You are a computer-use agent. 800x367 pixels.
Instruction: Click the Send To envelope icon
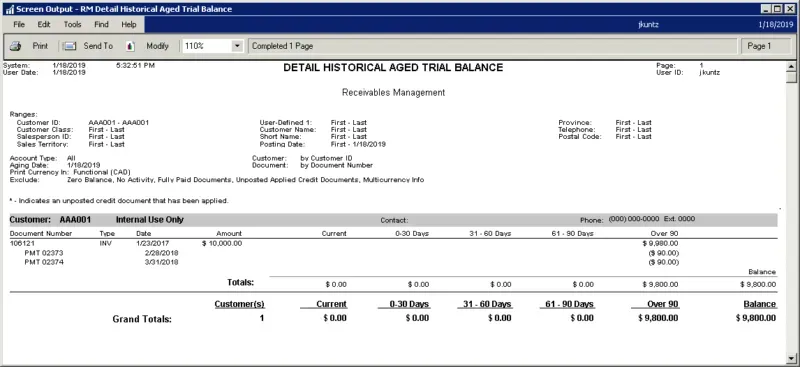(69, 46)
